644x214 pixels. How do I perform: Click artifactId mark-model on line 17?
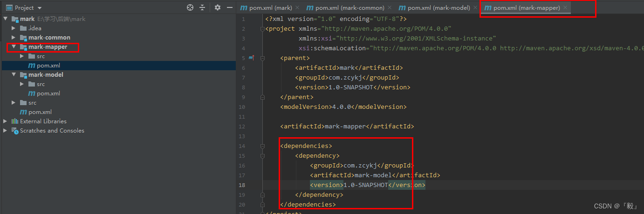click(375, 175)
